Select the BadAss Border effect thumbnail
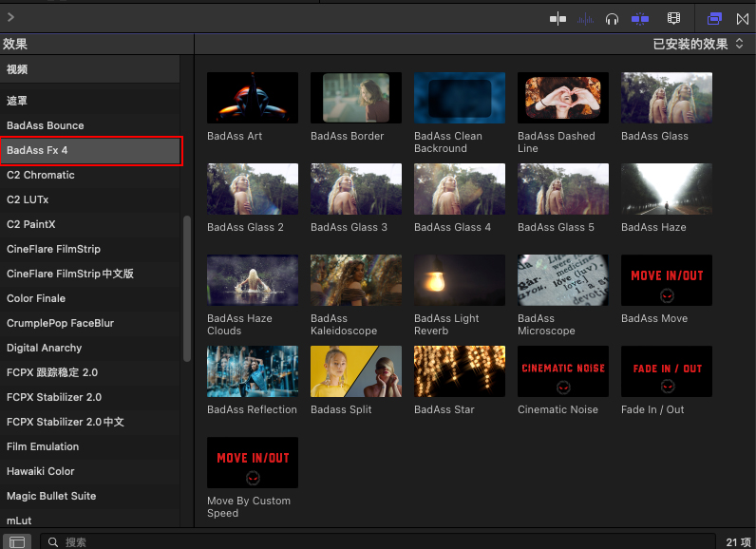This screenshot has height=549, width=756. [356, 98]
